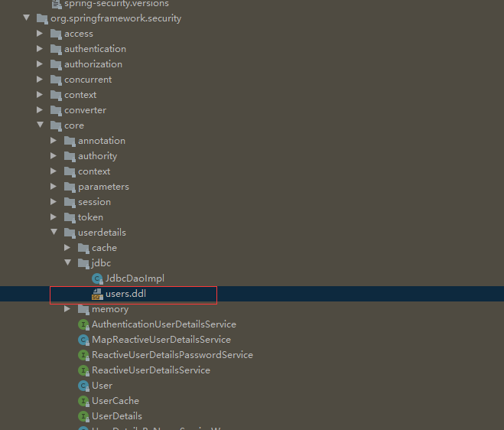
Task: Click the parameters folder icon
Action: (70, 187)
